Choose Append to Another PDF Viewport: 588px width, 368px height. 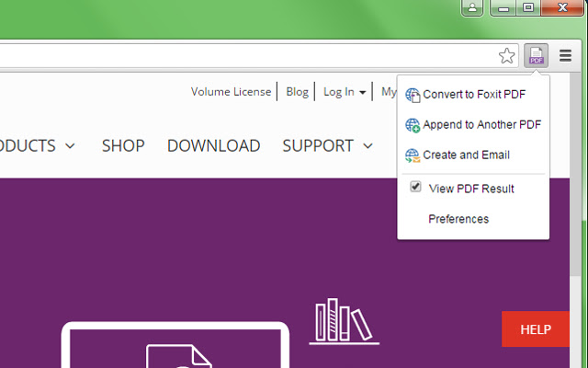click(473, 125)
